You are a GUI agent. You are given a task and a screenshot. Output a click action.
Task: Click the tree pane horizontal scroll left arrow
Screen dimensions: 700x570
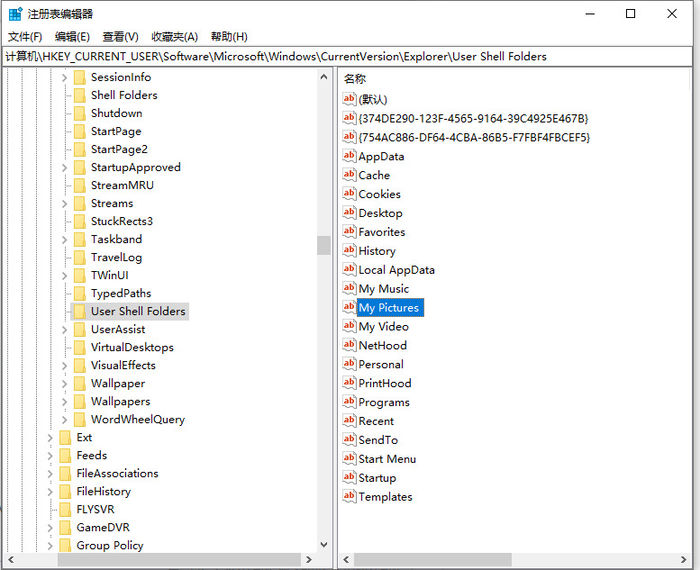[11, 559]
